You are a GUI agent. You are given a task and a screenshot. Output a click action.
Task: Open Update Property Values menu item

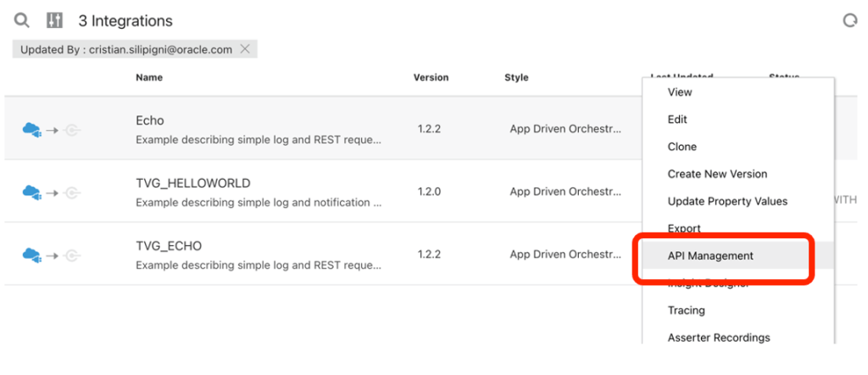click(727, 201)
